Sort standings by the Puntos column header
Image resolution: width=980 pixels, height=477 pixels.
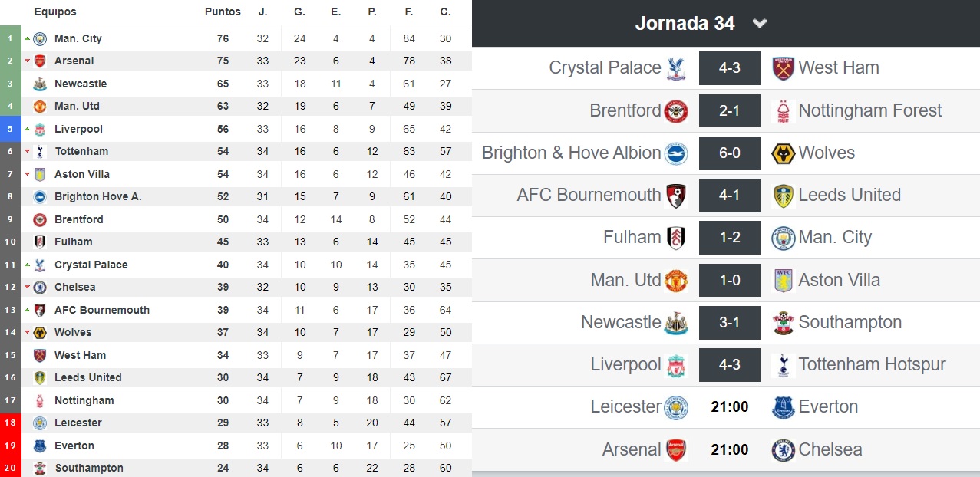223,12
